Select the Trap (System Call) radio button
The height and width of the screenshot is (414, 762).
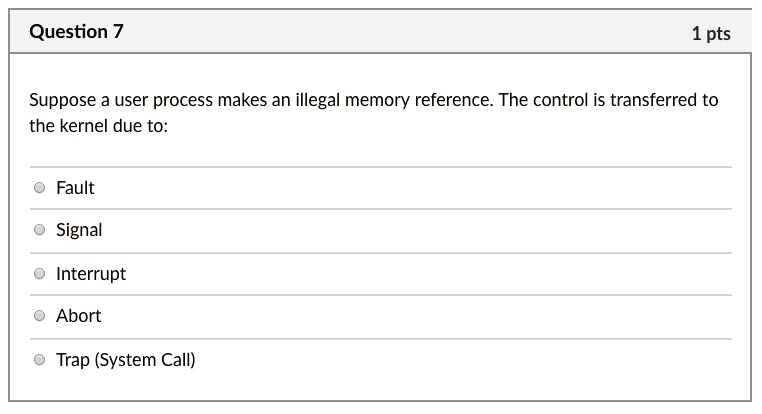40,359
